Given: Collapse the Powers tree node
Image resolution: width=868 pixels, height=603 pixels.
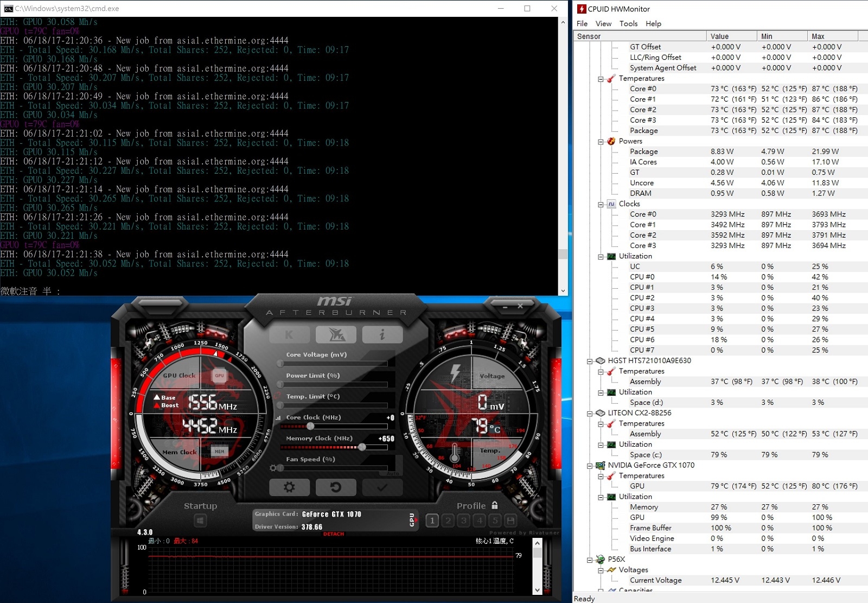Looking at the screenshot, I should [x=601, y=142].
